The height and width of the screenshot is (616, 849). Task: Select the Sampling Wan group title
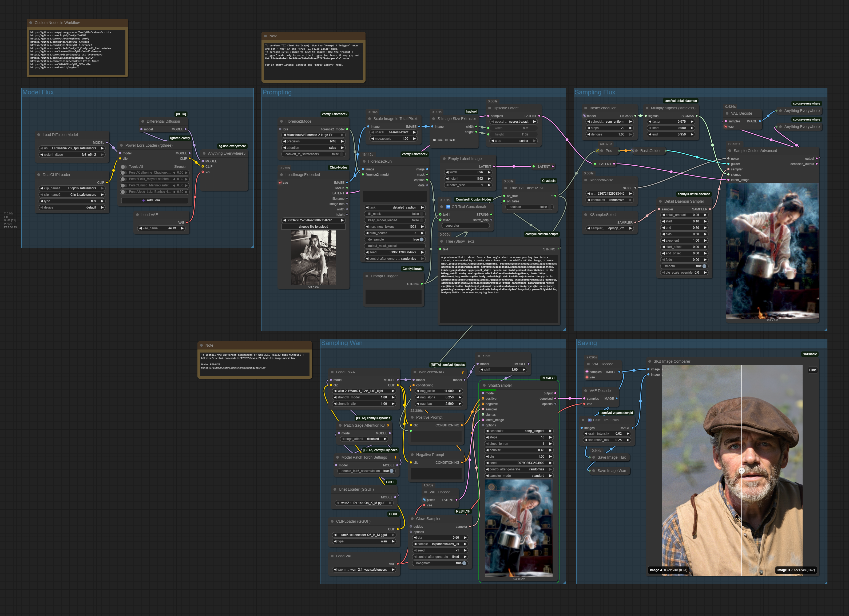[342, 343]
